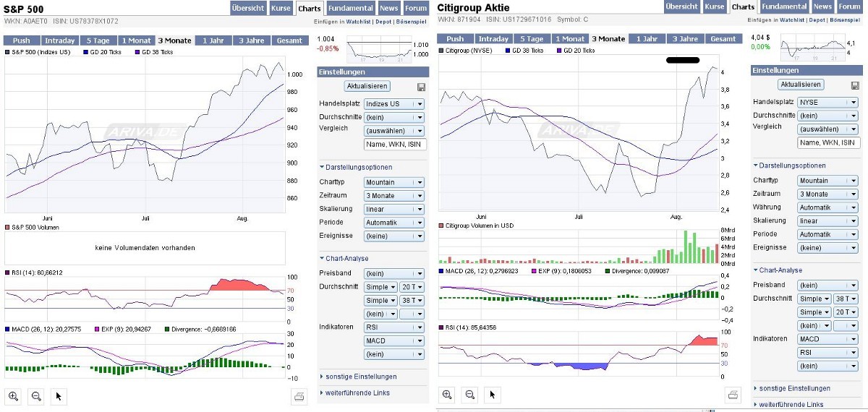Open the 20 T period dropdown in S&P 500 panel
868x412 pixels.
point(412,287)
